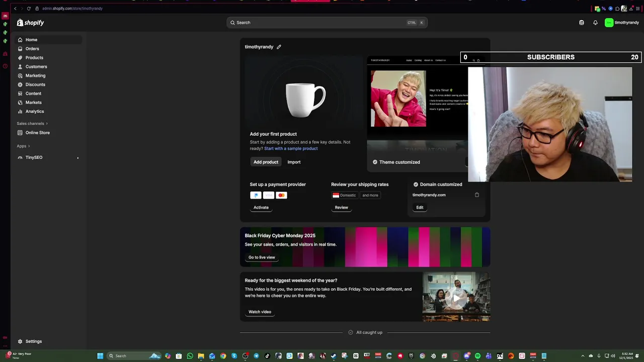Reload the page with refresh icon
Viewport: 644px width, 362px height.
(29, 9)
